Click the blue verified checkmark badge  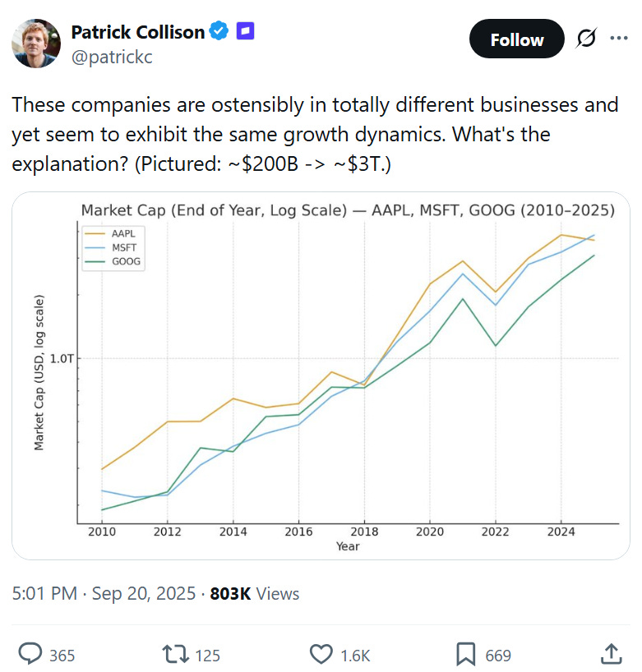(x=219, y=32)
